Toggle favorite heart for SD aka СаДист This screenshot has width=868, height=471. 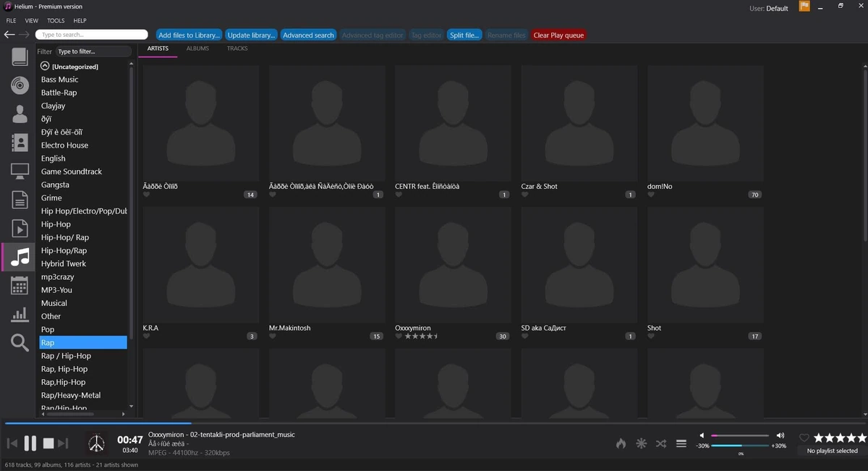point(524,336)
